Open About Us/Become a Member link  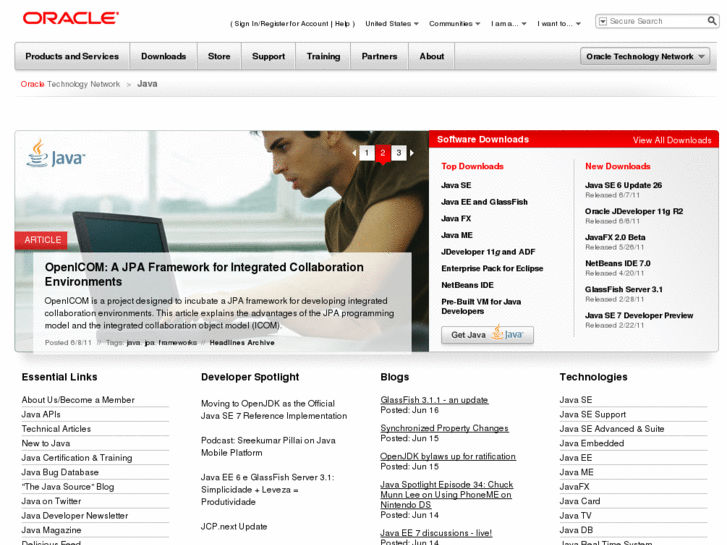click(78, 400)
